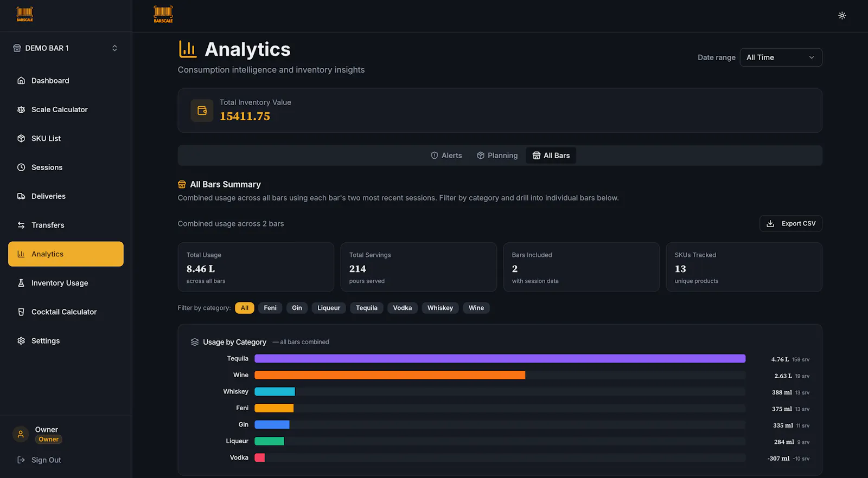Open Cocktail Calculator page

pos(66,312)
